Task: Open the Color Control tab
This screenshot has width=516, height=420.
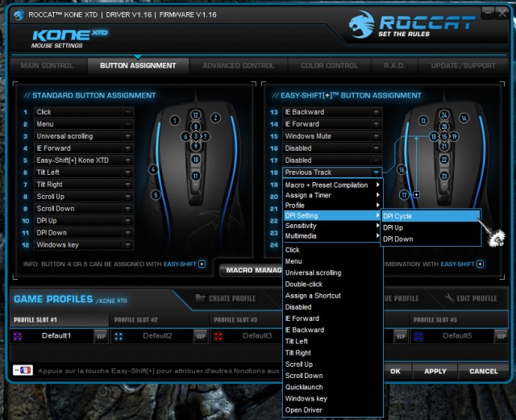Action: click(330, 65)
